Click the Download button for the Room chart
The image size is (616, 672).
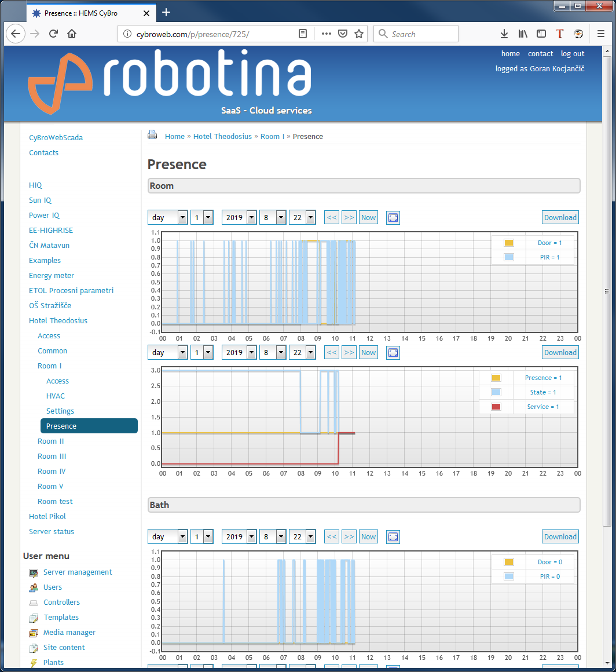click(560, 218)
